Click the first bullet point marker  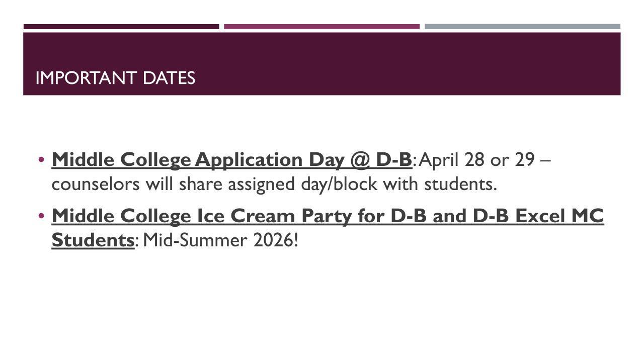tap(41, 160)
